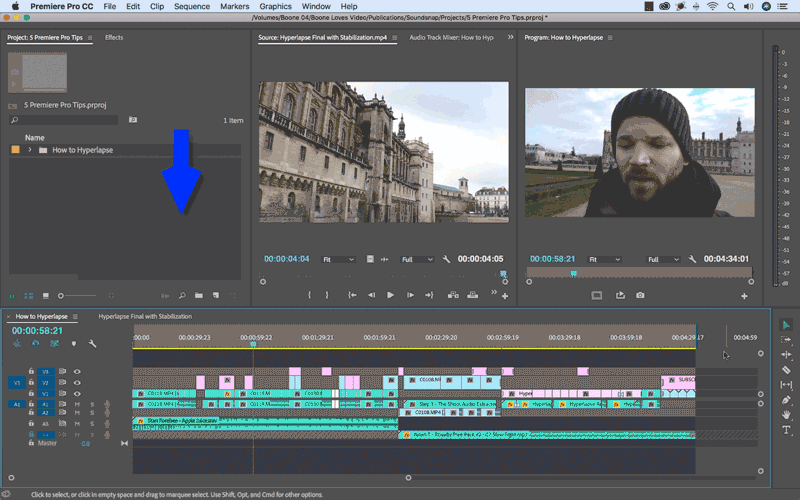Click the Find icon in Project panel
This screenshot has width=800, height=500.
click(x=182, y=295)
